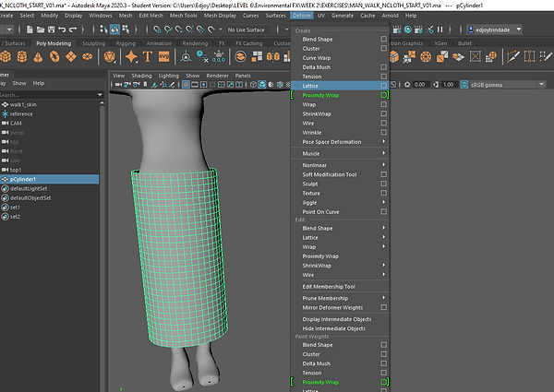This screenshot has width=554, height=392.
Task: Click the viewport resolution gate icon
Action: (x=203, y=85)
